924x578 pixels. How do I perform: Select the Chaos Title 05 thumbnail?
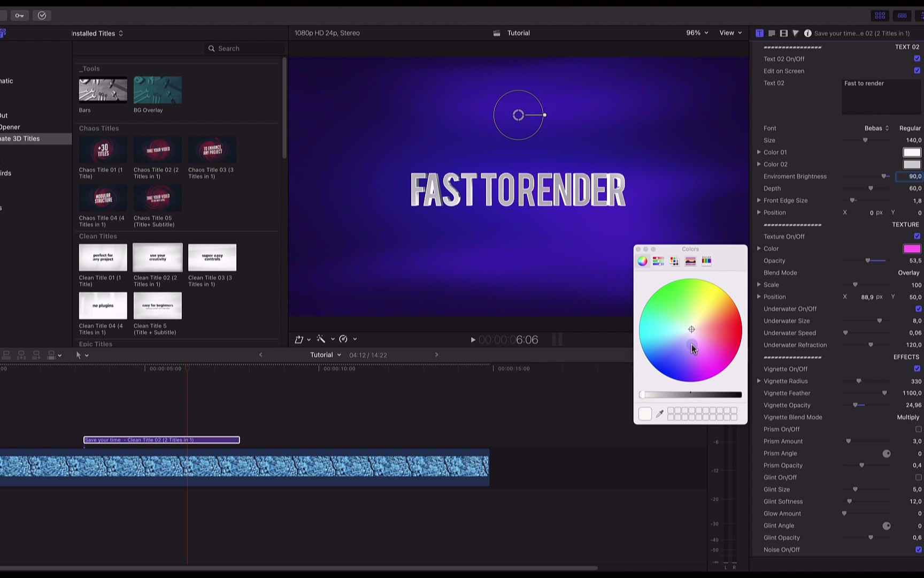(x=157, y=197)
